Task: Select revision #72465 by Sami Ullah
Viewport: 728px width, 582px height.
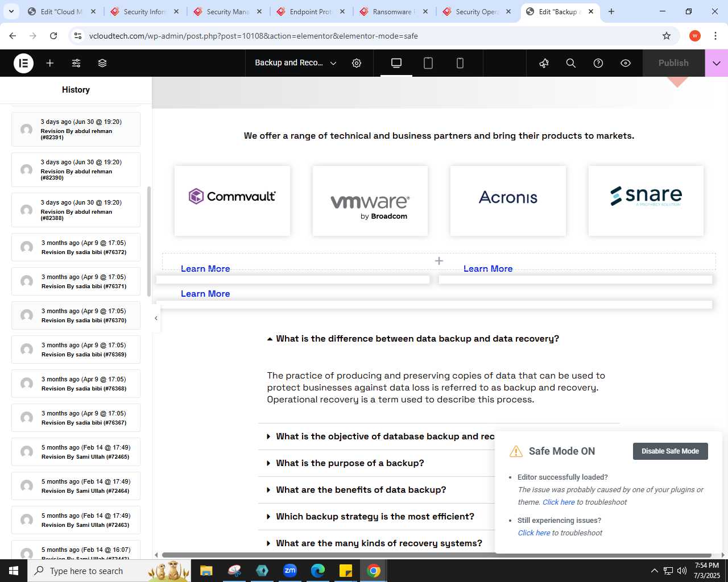Action: pyautogui.click(x=76, y=452)
